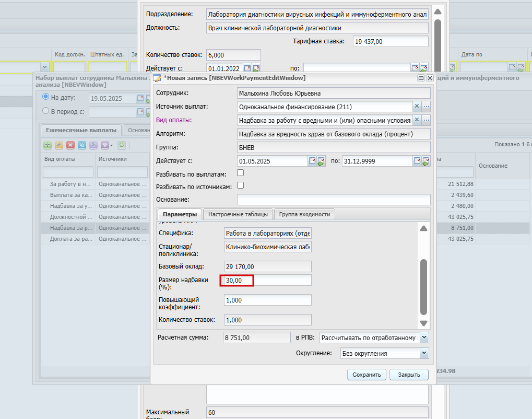Click the Источники column filter input
Screen dimensions: 532x419
click(123, 172)
